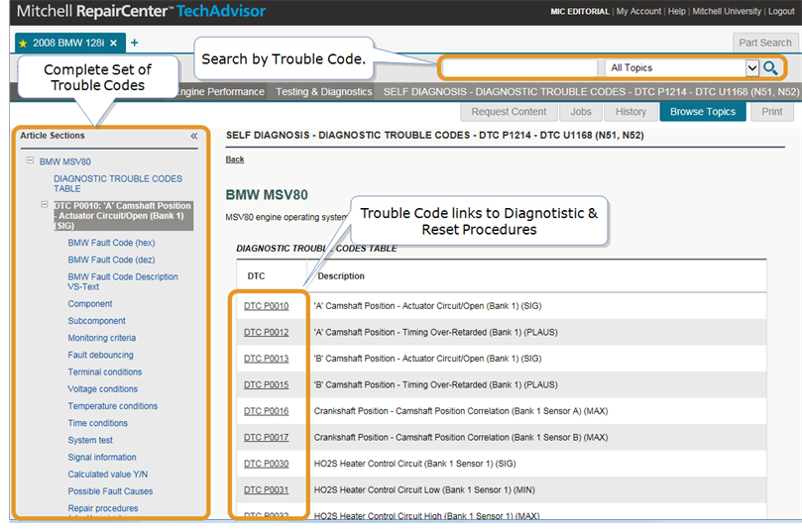Screen dimensions: 802x532
Task: Open Temperature conditions section
Action: pyautogui.click(x=113, y=406)
